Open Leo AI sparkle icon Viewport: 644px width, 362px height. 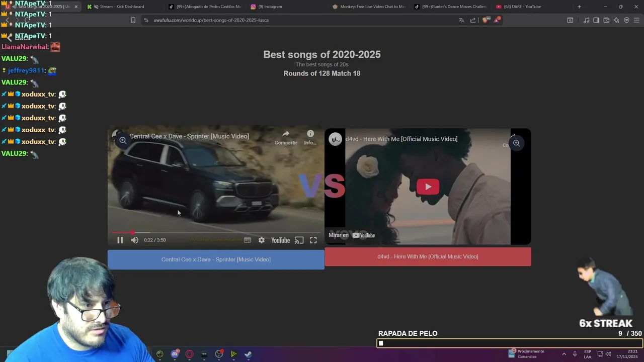click(x=616, y=20)
